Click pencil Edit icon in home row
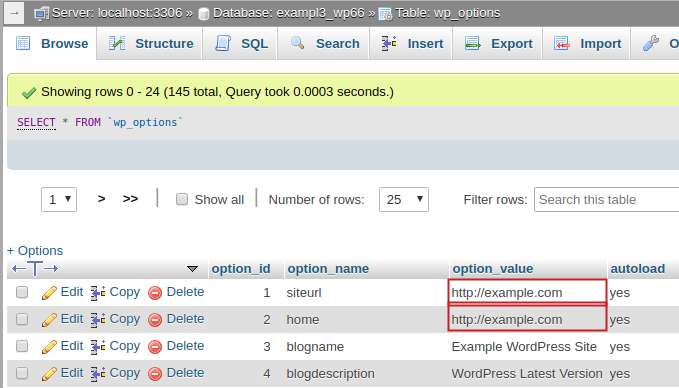Viewport: 679px width, 388px height. coord(49,320)
